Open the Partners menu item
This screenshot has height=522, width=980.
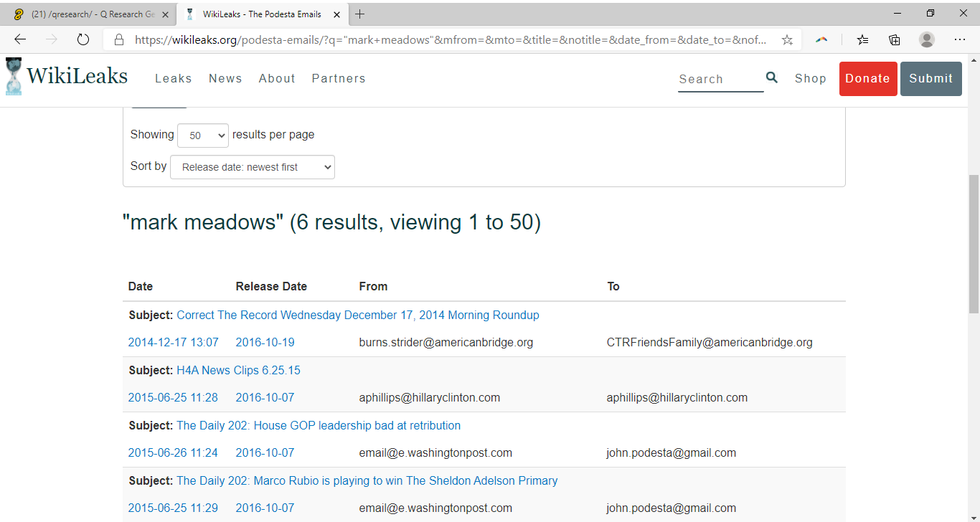pos(339,79)
